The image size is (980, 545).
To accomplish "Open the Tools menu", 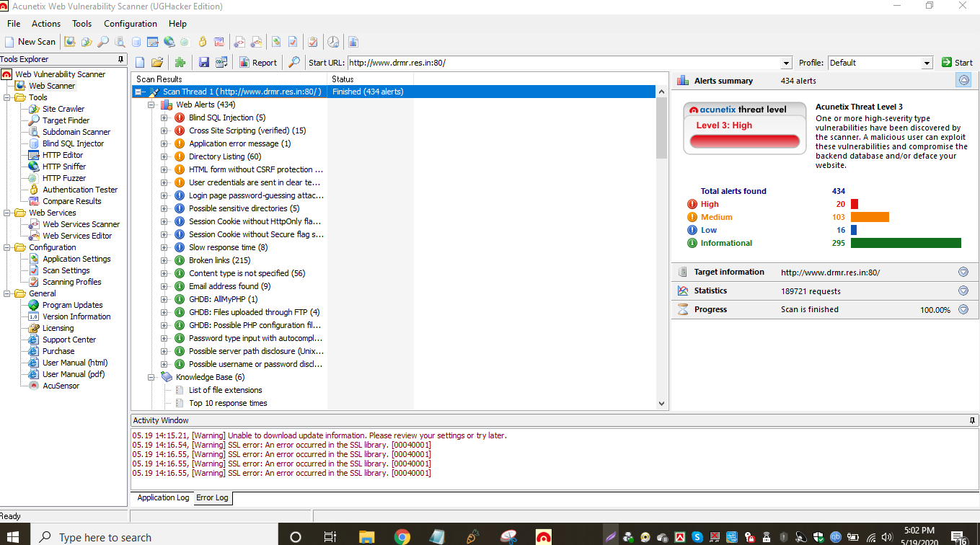I will [x=82, y=24].
